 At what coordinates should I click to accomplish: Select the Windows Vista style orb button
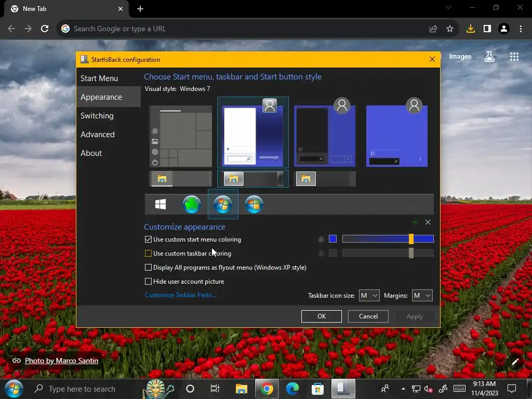click(254, 205)
